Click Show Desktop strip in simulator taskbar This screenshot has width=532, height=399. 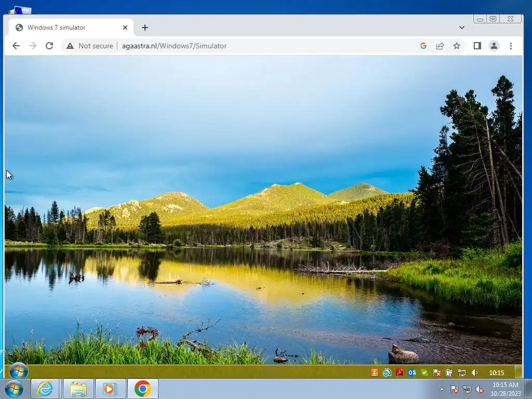click(x=518, y=371)
